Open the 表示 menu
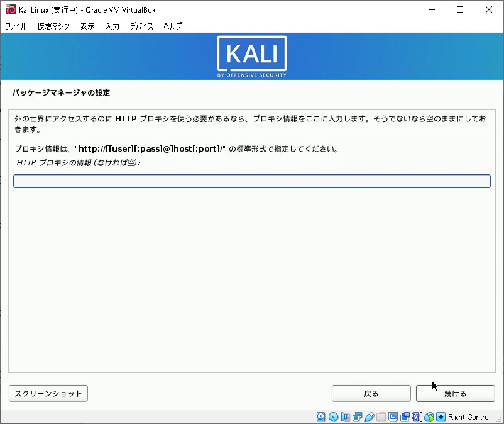 (x=87, y=26)
